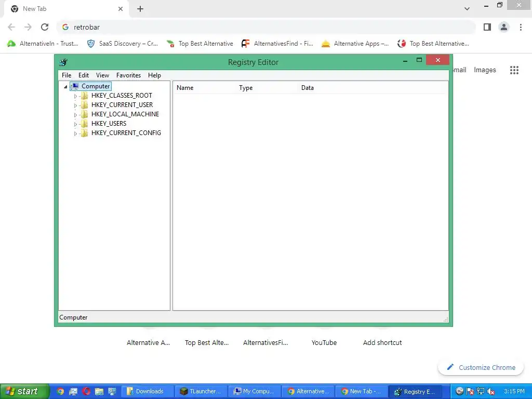Image resolution: width=532 pixels, height=399 pixels.
Task: Switch to TLauncher taskbar window
Action: [201, 391]
